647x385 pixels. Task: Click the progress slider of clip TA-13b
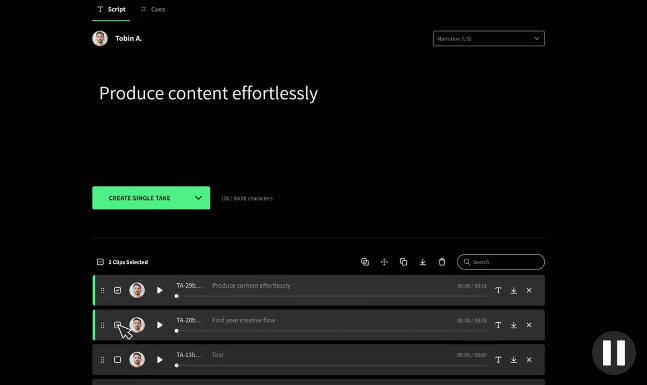pyautogui.click(x=331, y=366)
